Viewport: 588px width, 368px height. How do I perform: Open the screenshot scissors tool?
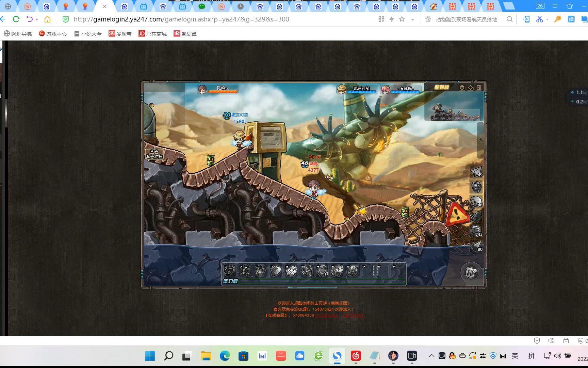point(540,19)
